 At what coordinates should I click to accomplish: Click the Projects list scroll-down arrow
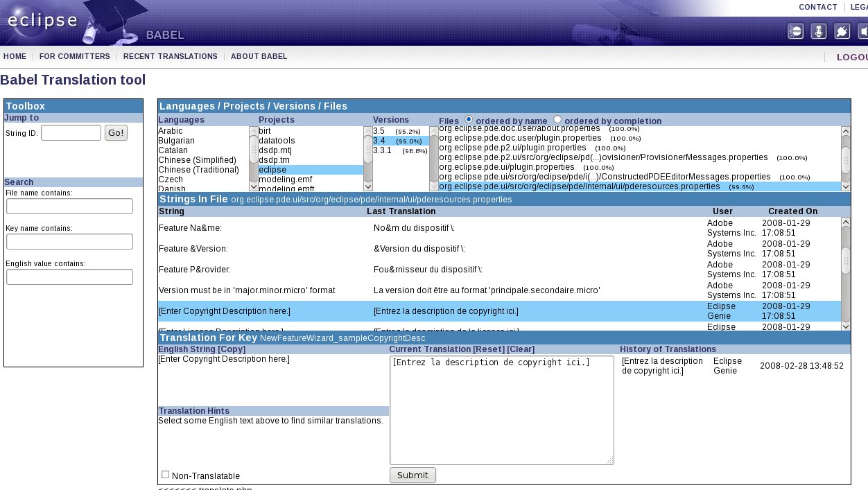tap(367, 186)
